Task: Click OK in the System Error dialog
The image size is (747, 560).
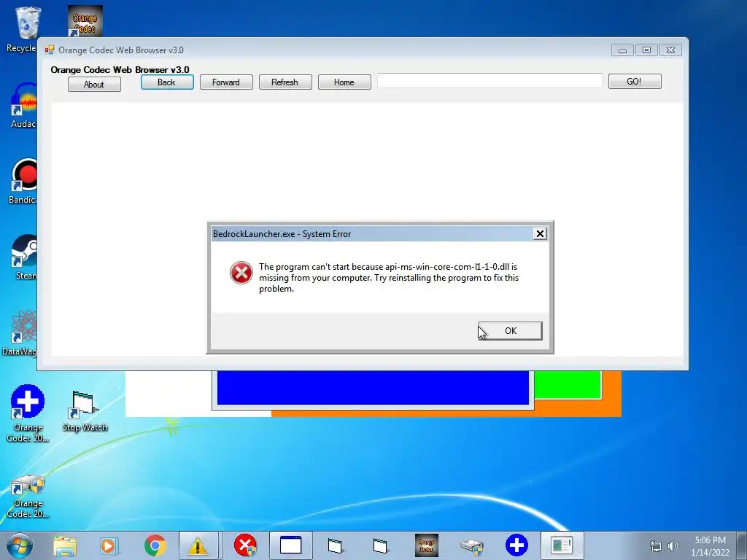Action: click(510, 330)
